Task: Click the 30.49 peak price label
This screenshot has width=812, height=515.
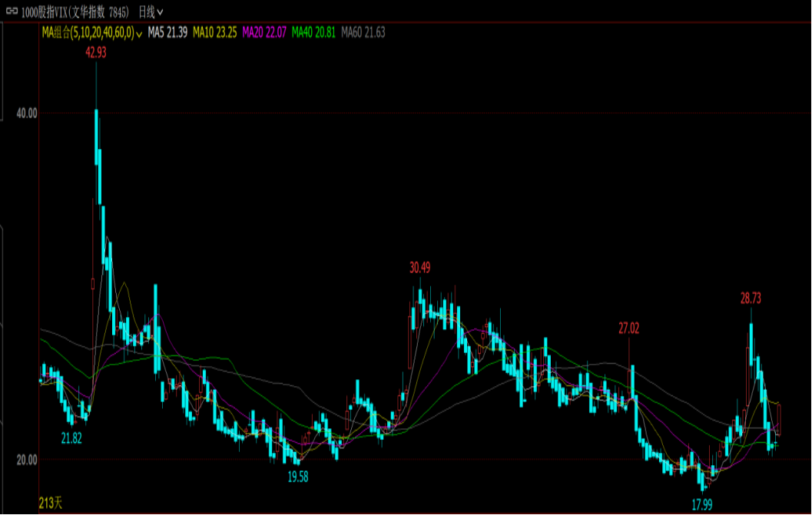Action: pyautogui.click(x=419, y=268)
